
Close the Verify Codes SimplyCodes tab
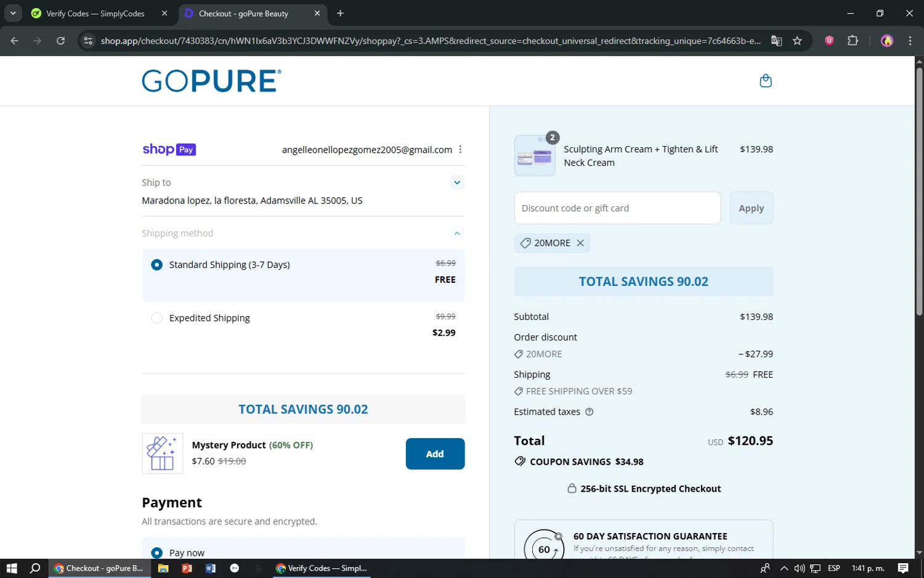164,13
